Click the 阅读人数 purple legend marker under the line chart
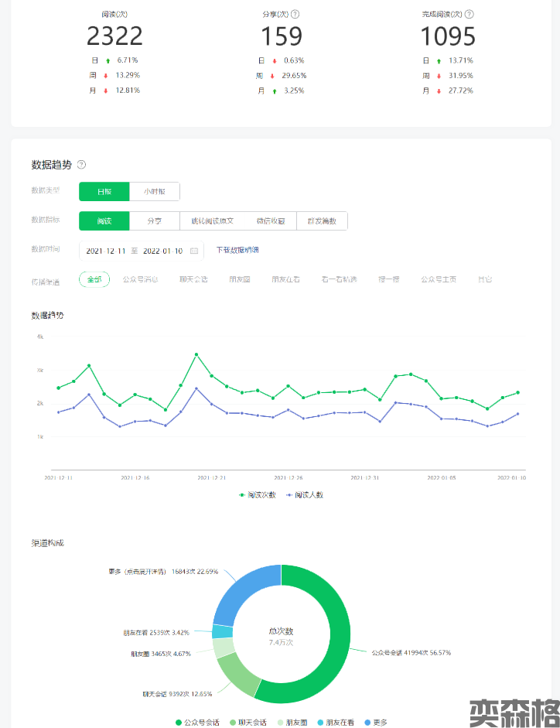This screenshot has height=728, width=560. pos(289,494)
